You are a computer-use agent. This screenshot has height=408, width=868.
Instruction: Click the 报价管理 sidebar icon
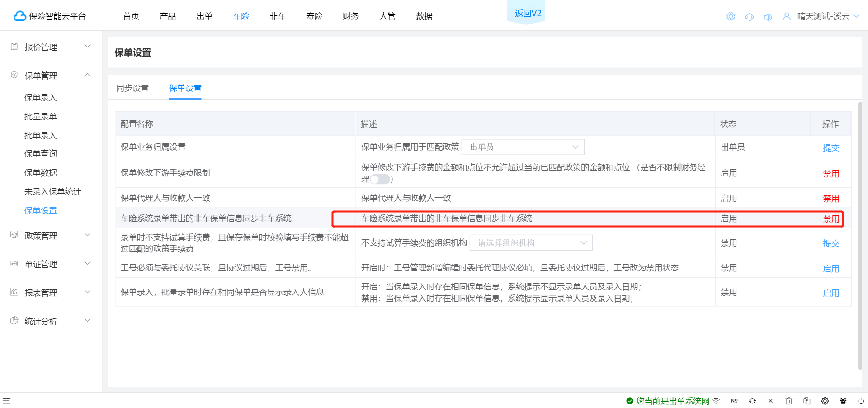tap(14, 47)
